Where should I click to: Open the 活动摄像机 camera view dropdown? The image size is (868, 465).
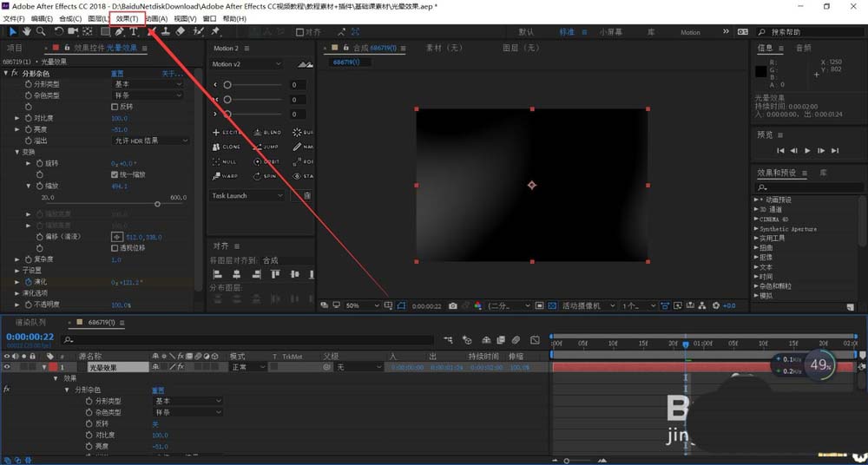[588, 305]
